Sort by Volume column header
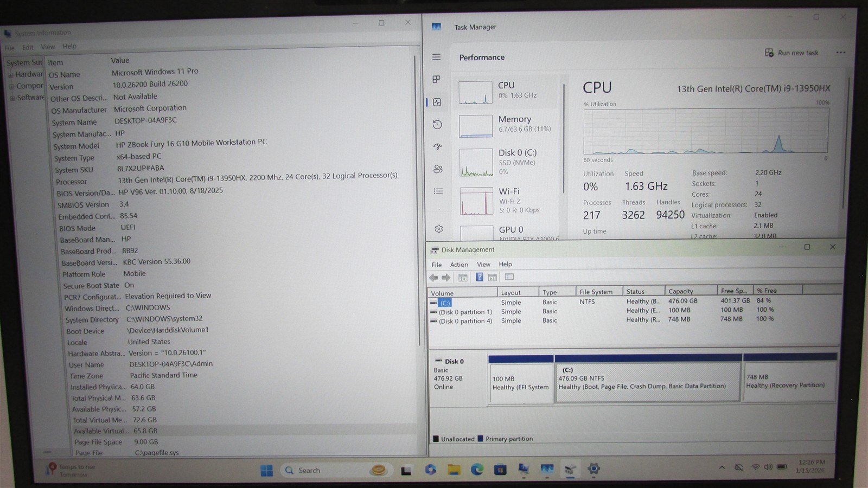This screenshot has height=488, width=868. (463, 293)
